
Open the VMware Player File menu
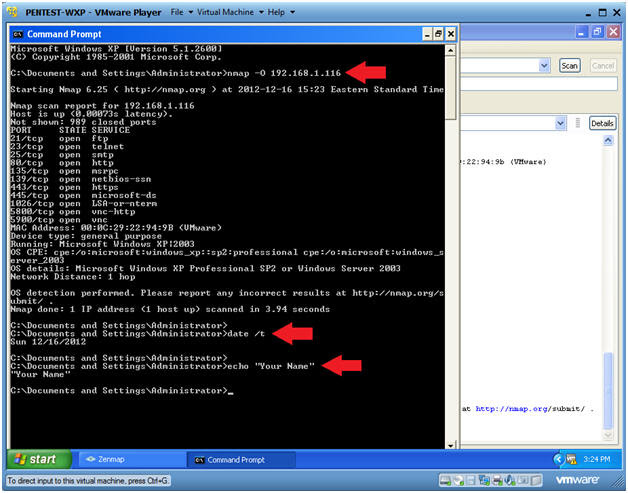(181, 12)
